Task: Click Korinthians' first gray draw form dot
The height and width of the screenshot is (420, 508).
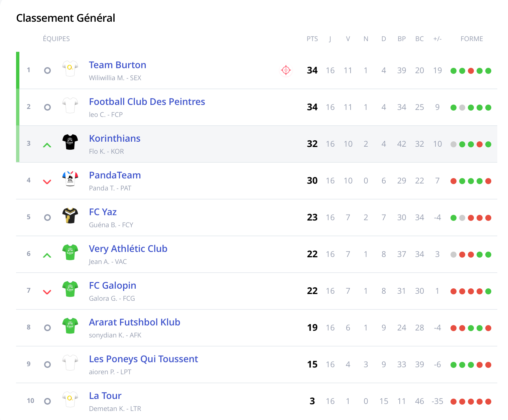Action: (x=454, y=144)
